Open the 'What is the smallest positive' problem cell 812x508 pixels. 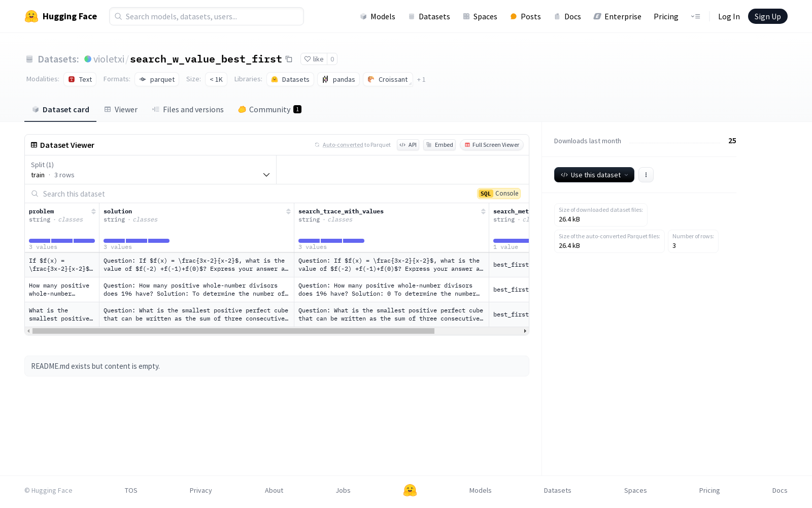coord(62,314)
